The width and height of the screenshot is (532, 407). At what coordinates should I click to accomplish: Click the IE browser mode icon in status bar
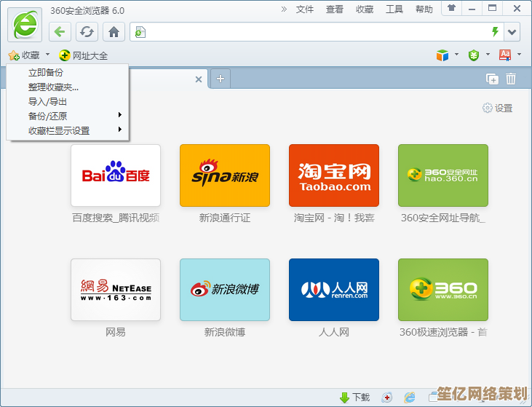point(410,398)
